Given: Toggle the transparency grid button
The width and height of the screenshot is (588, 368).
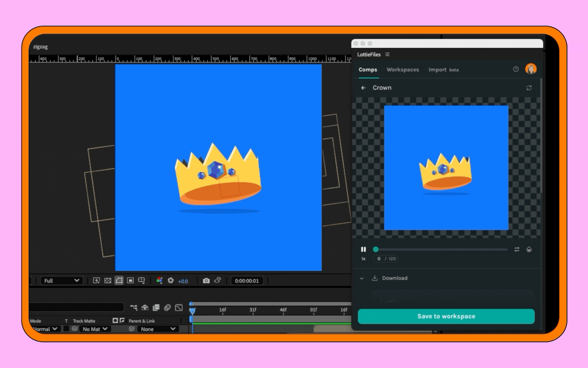Looking at the screenshot, I should coord(108,281).
